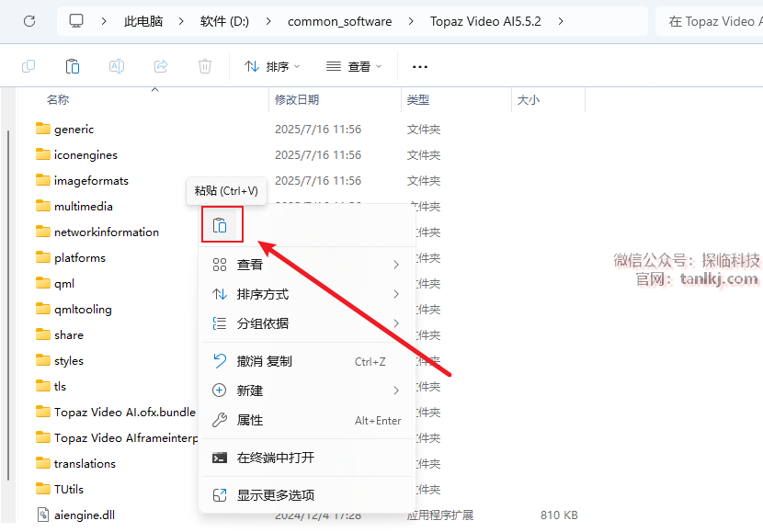This screenshot has height=532, width=763.
Task: Click qml folder icon
Action: click(x=43, y=283)
